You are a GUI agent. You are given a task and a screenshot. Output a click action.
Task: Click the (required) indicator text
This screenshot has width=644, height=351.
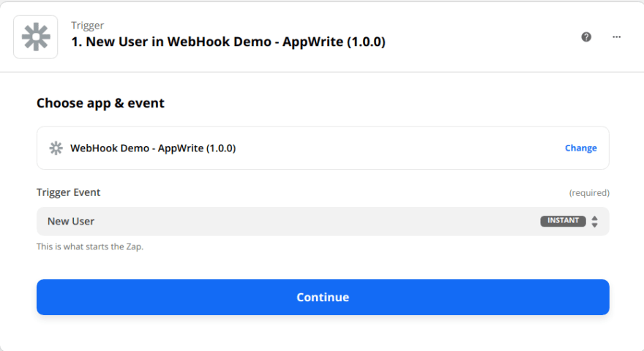(589, 193)
